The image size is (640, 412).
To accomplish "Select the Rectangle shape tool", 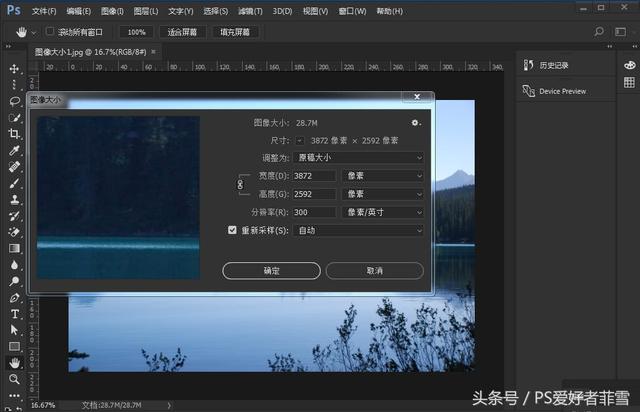I will point(14,346).
